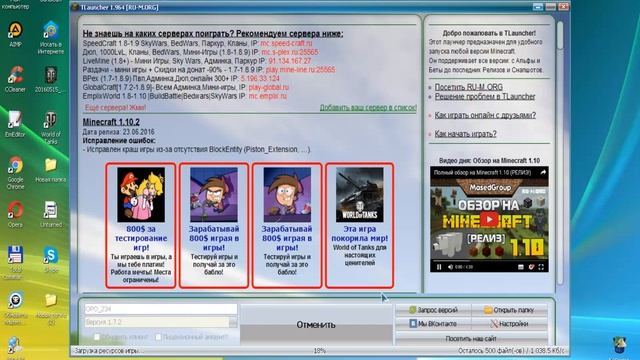This screenshot has width=640, height=360.
Task: Click the username input field
Action: pyautogui.click(x=160, y=309)
